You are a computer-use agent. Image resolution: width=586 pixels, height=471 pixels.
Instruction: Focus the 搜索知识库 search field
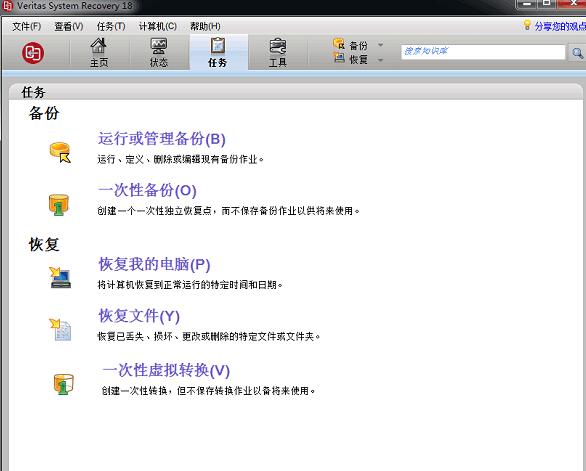483,52
